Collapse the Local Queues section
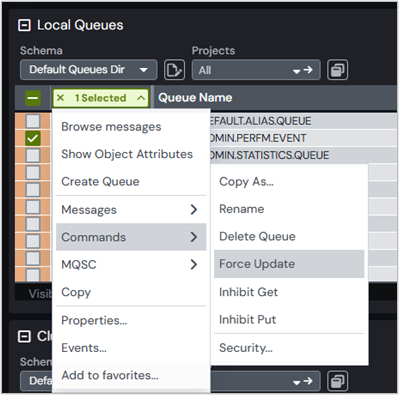The width and height of the screenshot is (399, 395). (24, 25)
